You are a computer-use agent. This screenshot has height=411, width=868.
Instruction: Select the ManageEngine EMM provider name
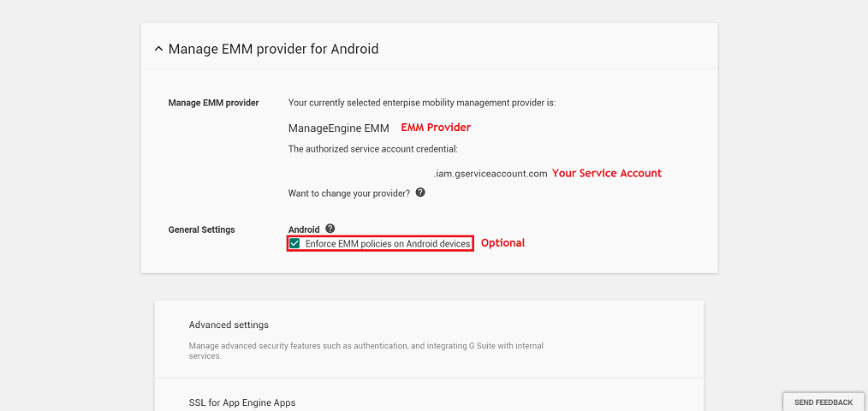[339, 128]
